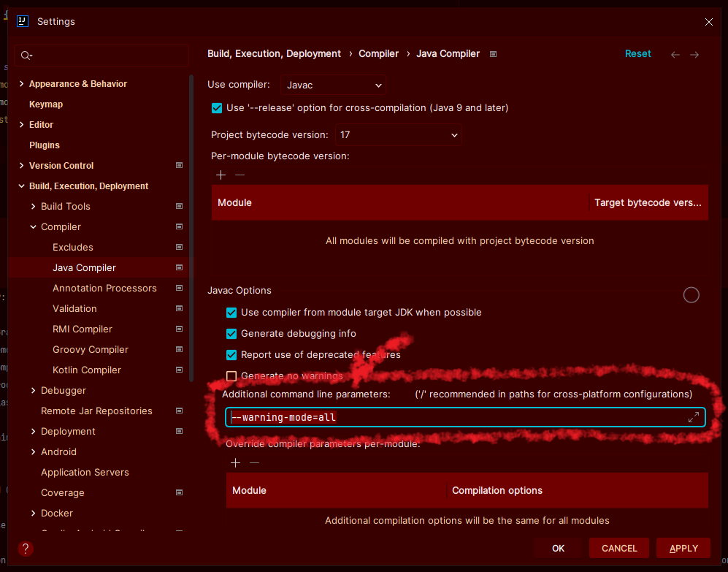Navigate back with the left arrow
This screenshot has height=572, width=728.
click(675, 55)
